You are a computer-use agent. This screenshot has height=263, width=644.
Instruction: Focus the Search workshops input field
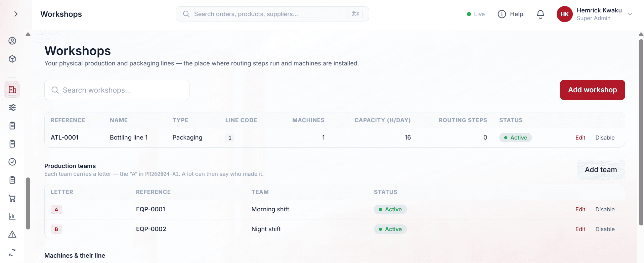point(117,90)
